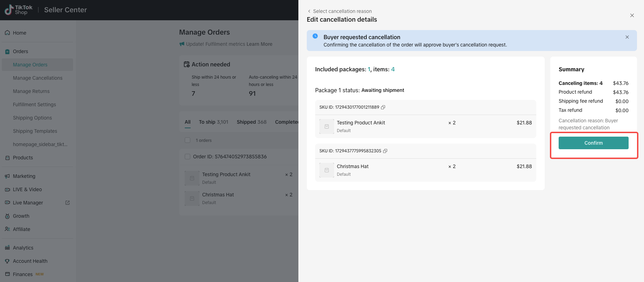Screen dimensions: 644x282
Task: Expand the Orders menu section
Action: (x=21, y=51)
